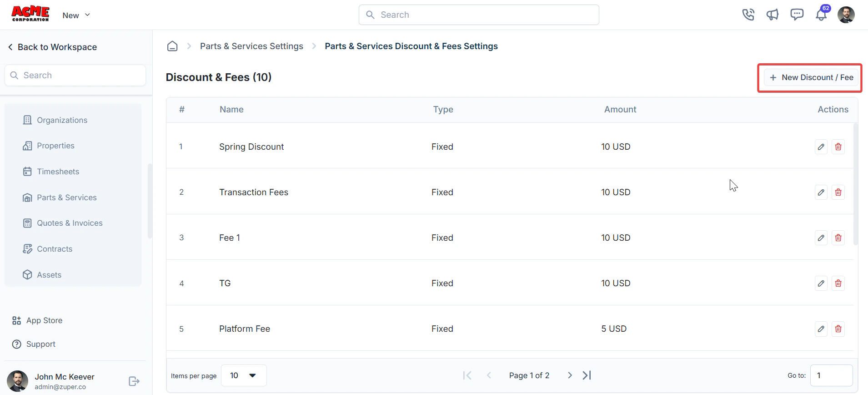Click the John Mc Keever profile photo
The width and height of the screenshot is (868, 395).
click(17, 381)
